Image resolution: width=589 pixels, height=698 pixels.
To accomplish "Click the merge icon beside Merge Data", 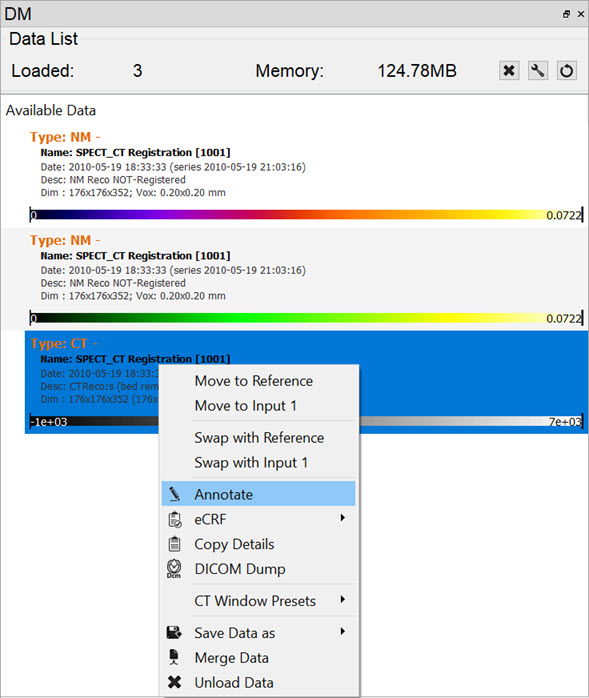I will 174,657.
